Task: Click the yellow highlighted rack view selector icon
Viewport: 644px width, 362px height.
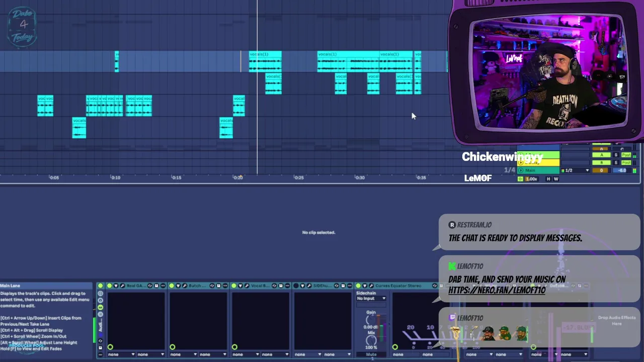Action: point(101,307)
